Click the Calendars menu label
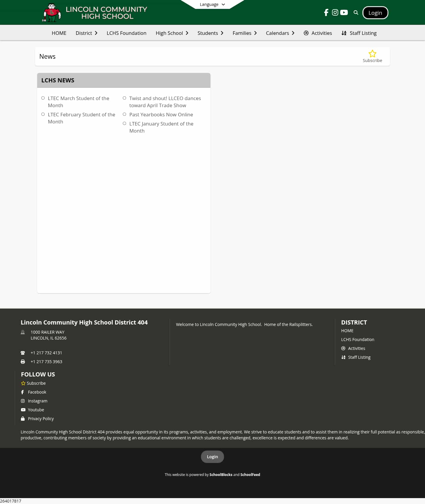This screenshot has width=425, height=504. pos(277,33)
